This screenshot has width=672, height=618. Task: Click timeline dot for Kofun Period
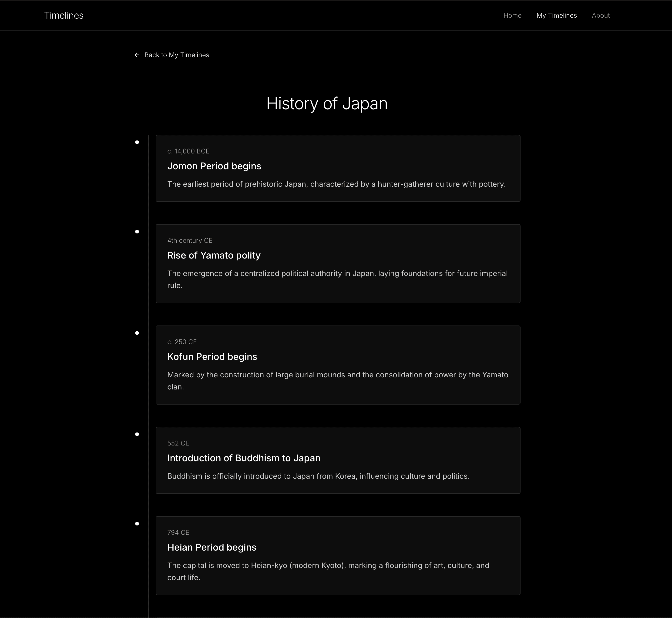click(137, 333)
